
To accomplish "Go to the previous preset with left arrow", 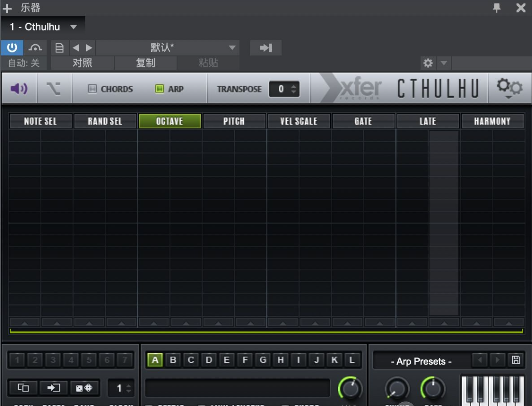I will click(x=76, y=48).
